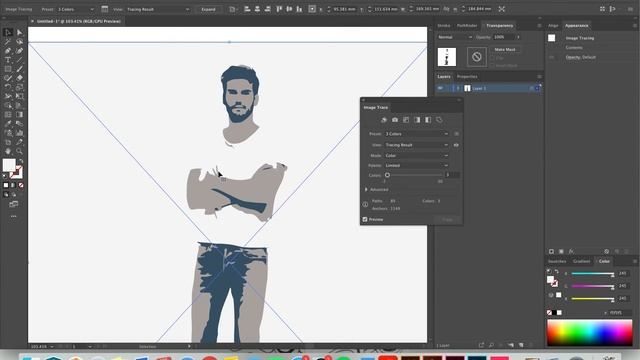
Task: Open the Preset dropdown in Image Trace panel
Action: 416,134
